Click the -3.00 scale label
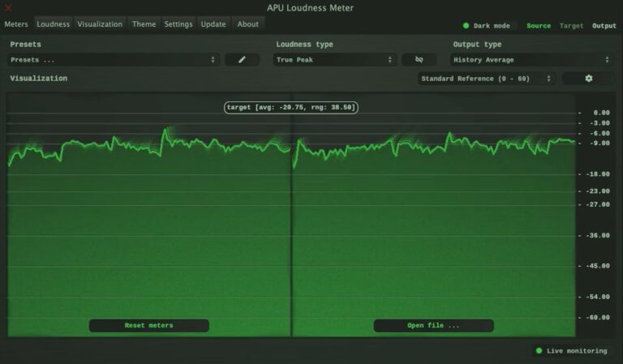623x364 pixels. click(x=599, y=123)
